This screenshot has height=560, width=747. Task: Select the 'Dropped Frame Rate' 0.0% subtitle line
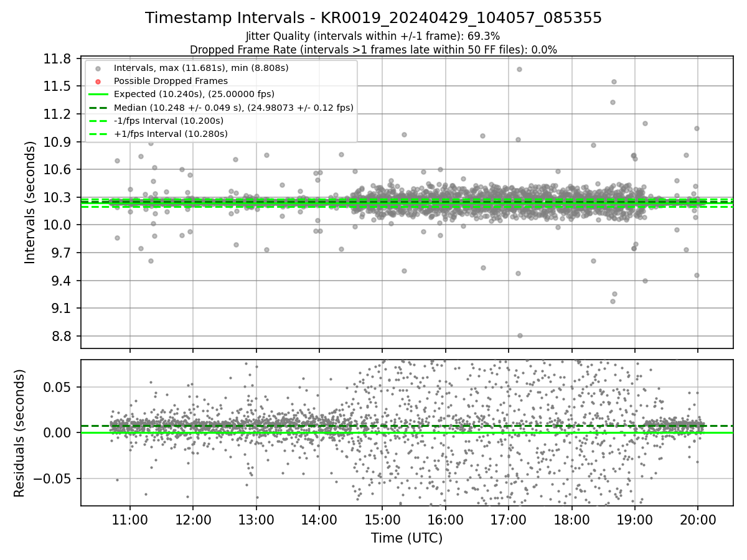pyautogui.click(x=374, y=50)
